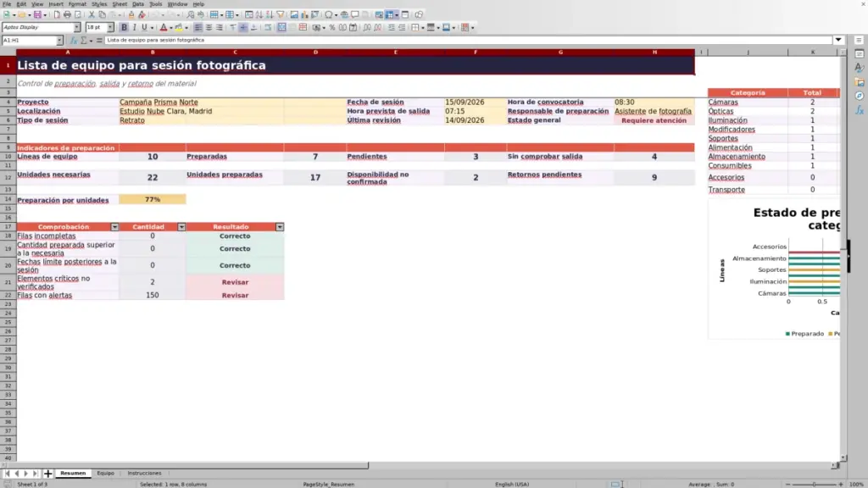Open the Comprobación column filter dropdown
The image size is (868, 488).
[x=114, y=227]
